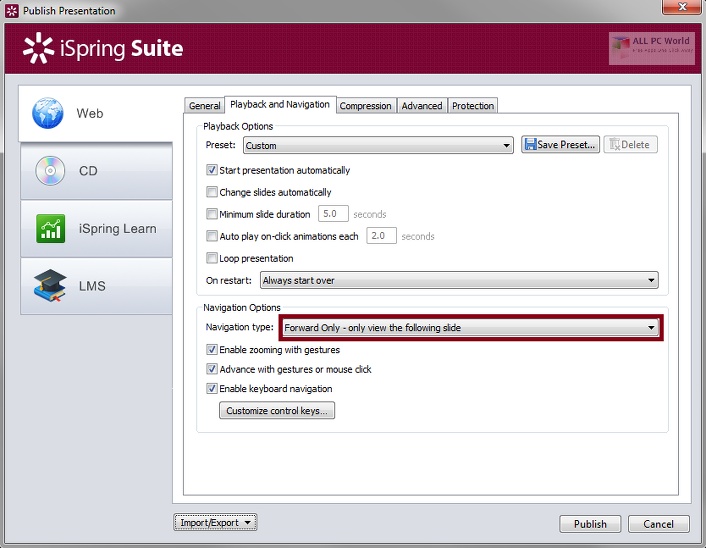
Task: Open the Navigation type dropdown
Action: pos(471,328)
